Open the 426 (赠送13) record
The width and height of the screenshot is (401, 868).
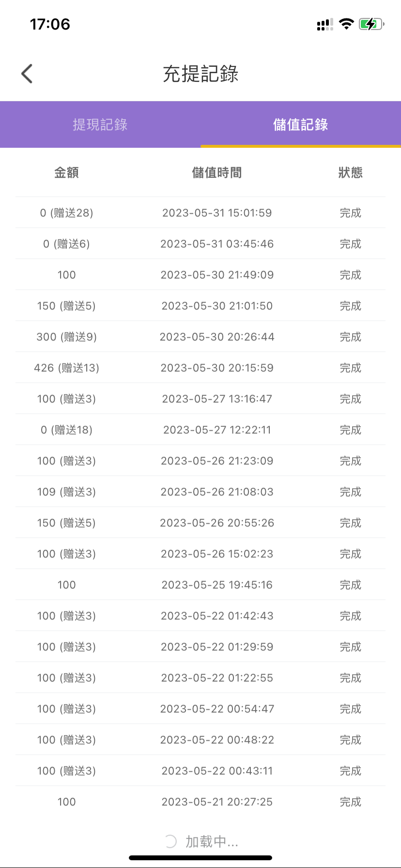pyautogui.click(x=66, y=368)
